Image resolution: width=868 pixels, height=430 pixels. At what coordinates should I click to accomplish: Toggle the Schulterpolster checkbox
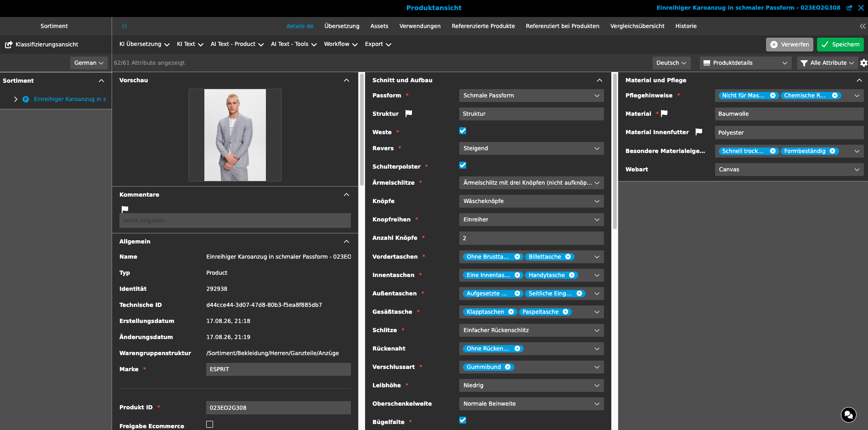click(463, 165)
